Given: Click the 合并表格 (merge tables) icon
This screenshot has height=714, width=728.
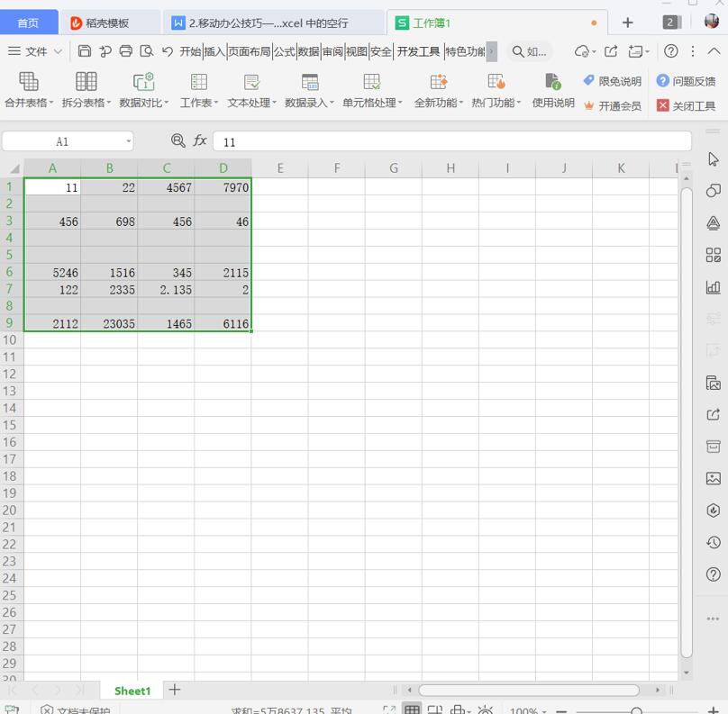Looking at the screenshot, I should point(28,82).
